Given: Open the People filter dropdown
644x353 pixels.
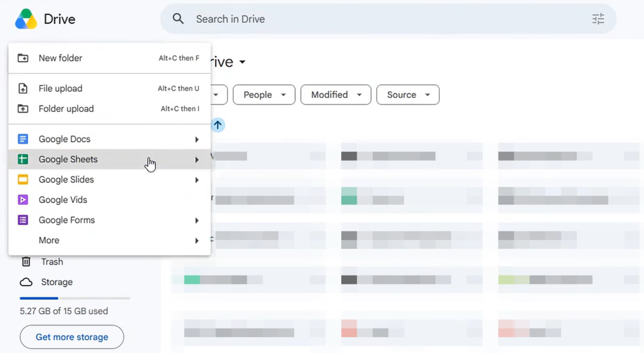Looking at the screenshot, I should coord(264,95).
